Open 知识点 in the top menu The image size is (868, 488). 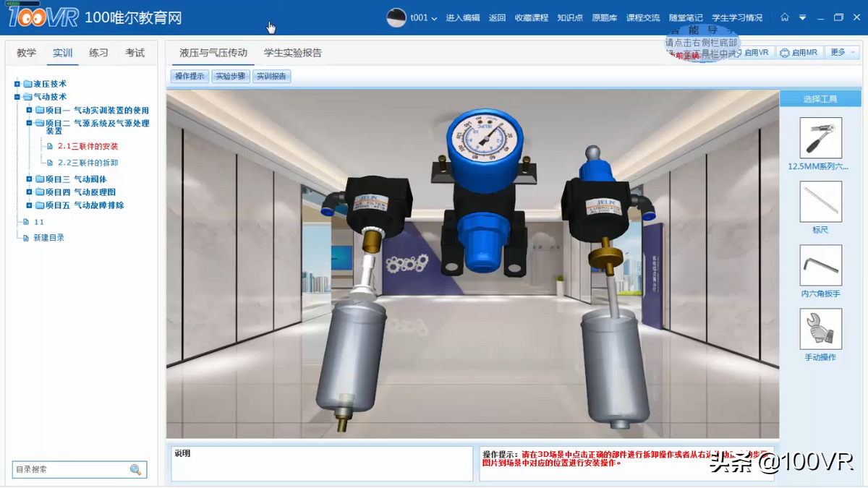tap(570, 18)
